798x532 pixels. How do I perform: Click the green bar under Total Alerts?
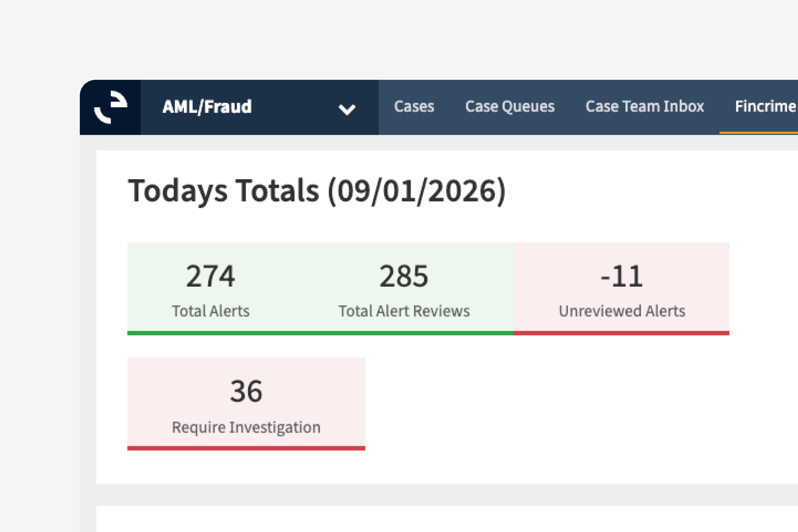(210, 333)
